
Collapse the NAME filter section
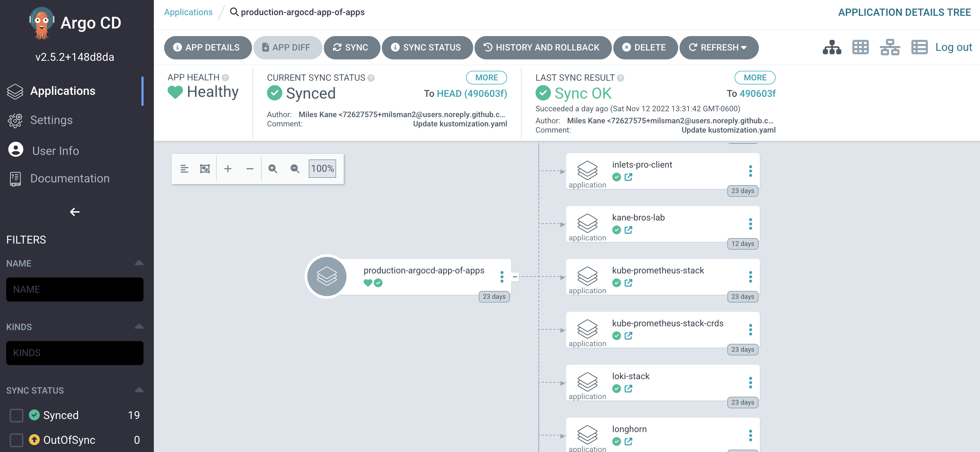(139, 263)
